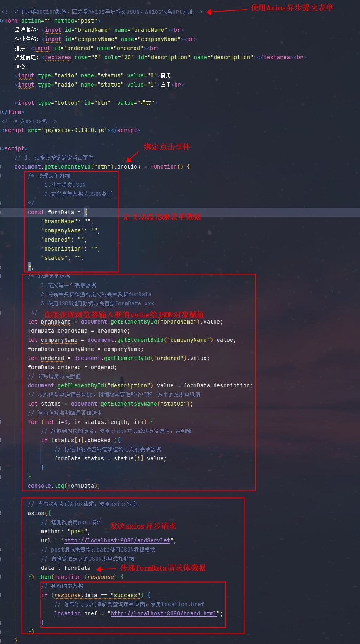Click the let companyName declaration line

[132, 340]
